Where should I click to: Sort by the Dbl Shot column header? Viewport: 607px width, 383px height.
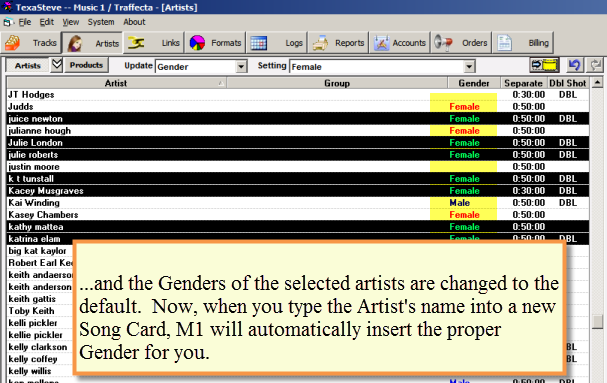pos(568,83)
